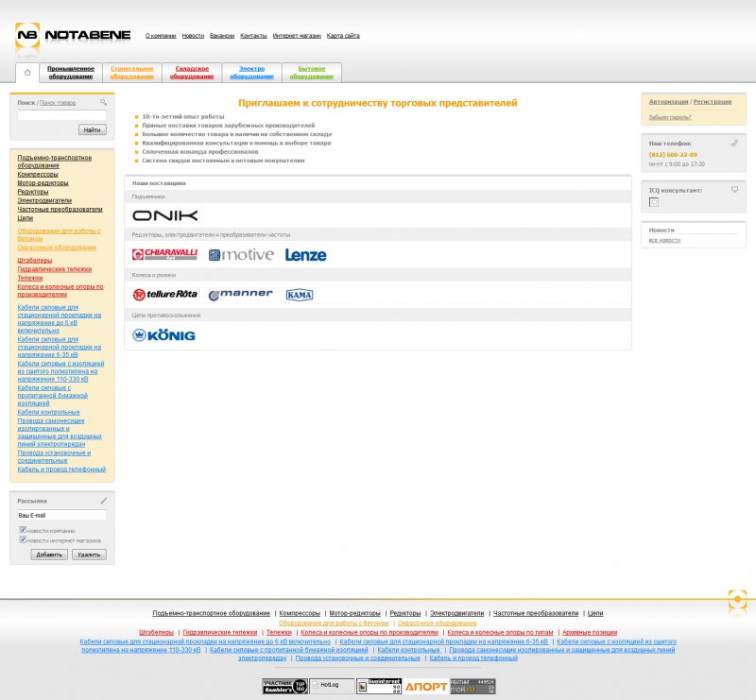Open Контакты in the top menu
Viewport: 756px width, 700px height.
click(x=253, y=36)
